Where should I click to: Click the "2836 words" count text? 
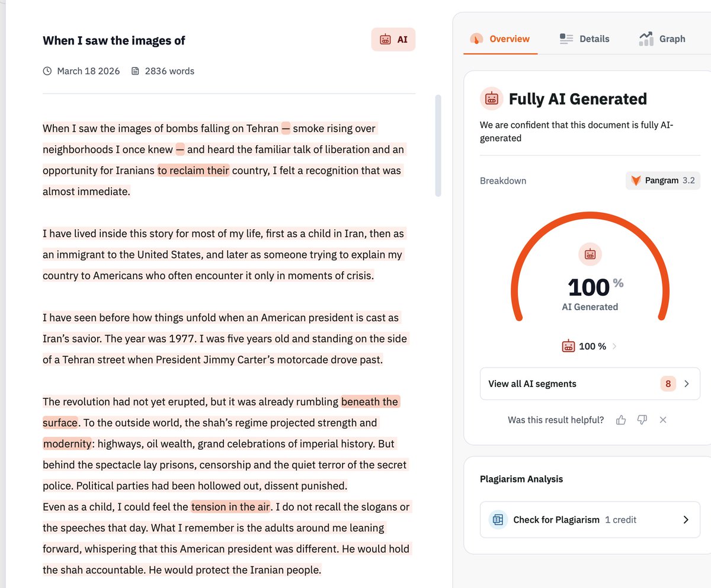pyautogui.click(x=169, y=71)
